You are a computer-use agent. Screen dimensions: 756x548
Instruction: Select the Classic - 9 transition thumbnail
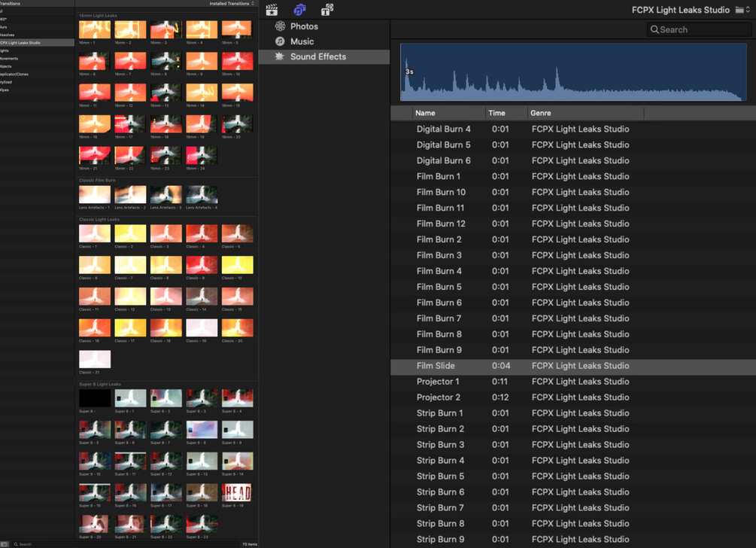(202, 265)
